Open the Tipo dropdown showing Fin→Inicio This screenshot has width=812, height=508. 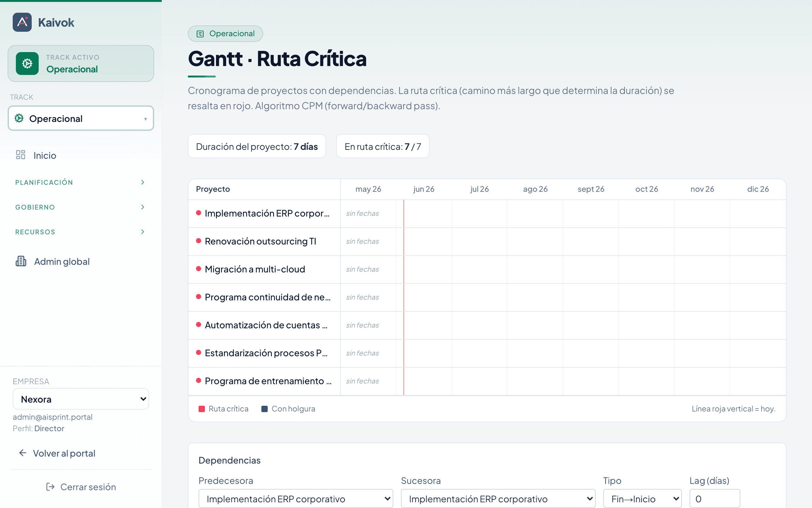[x=643, y=498]
